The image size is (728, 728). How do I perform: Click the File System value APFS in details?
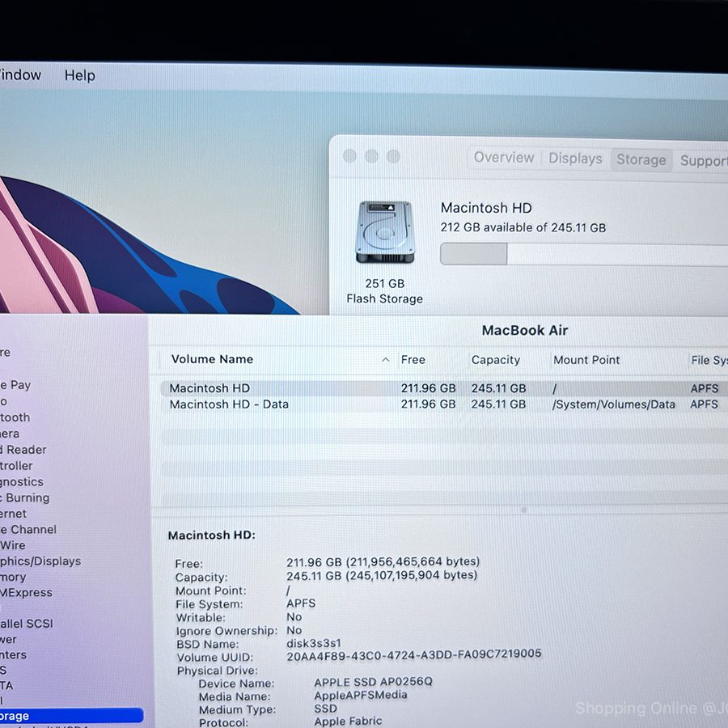click(301, 603)
